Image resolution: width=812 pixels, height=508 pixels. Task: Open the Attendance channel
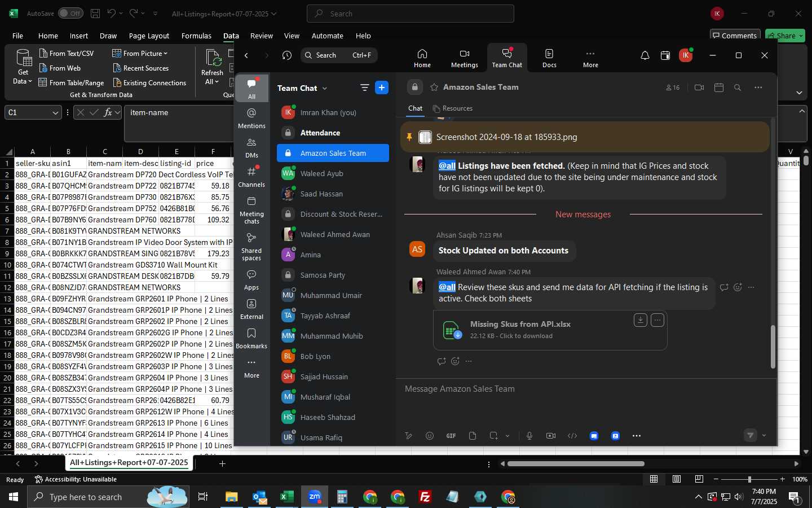pyautogui.click(x=333, y=133)
